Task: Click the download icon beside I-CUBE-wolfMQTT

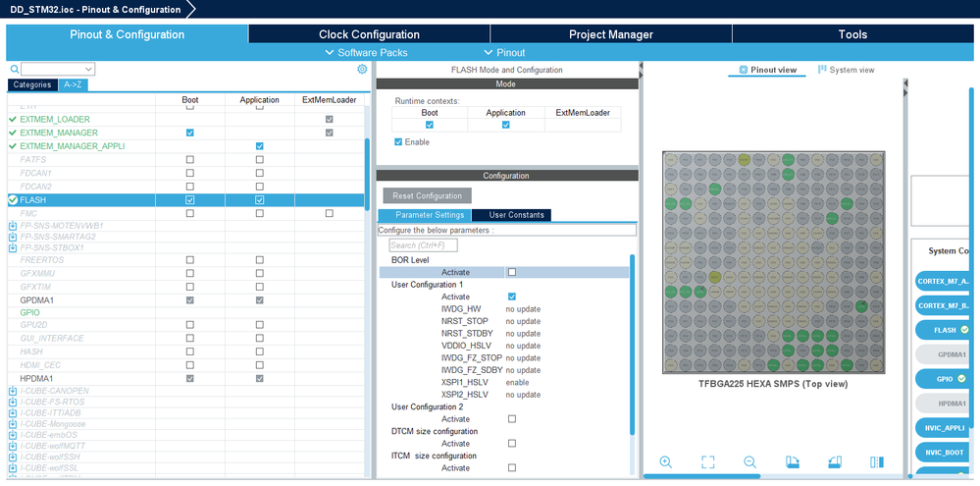Action: 13,446
